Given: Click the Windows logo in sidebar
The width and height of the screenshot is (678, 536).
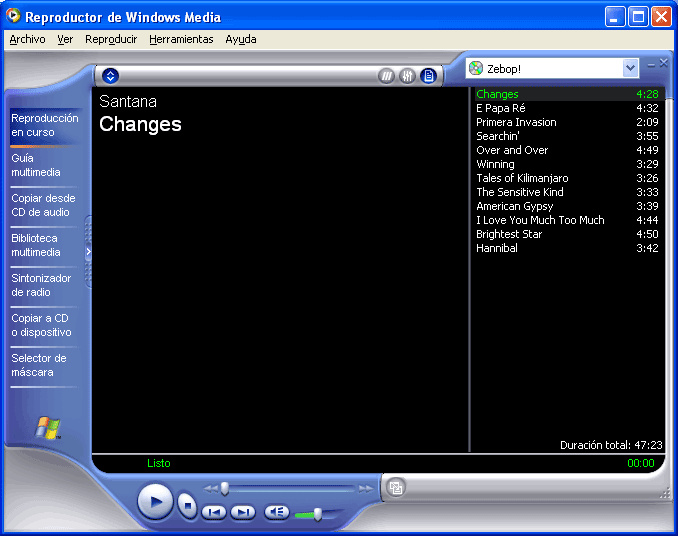Looking at the screenshot, I should tap(48, 428).
